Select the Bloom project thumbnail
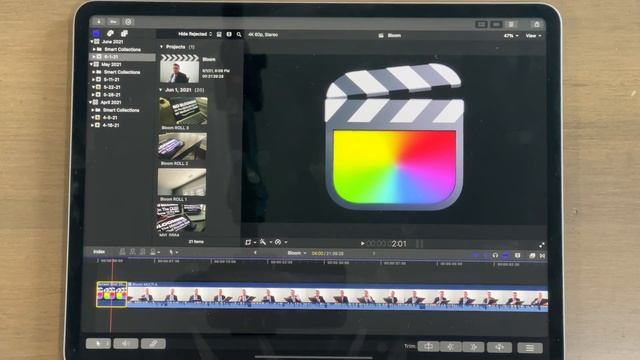This screenshot has height=360, width=640. tap(179, 69)
